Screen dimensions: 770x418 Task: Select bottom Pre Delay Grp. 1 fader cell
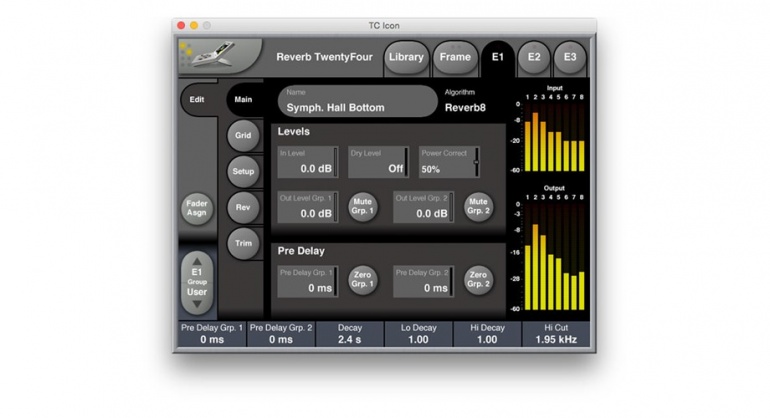click(212, 334)
